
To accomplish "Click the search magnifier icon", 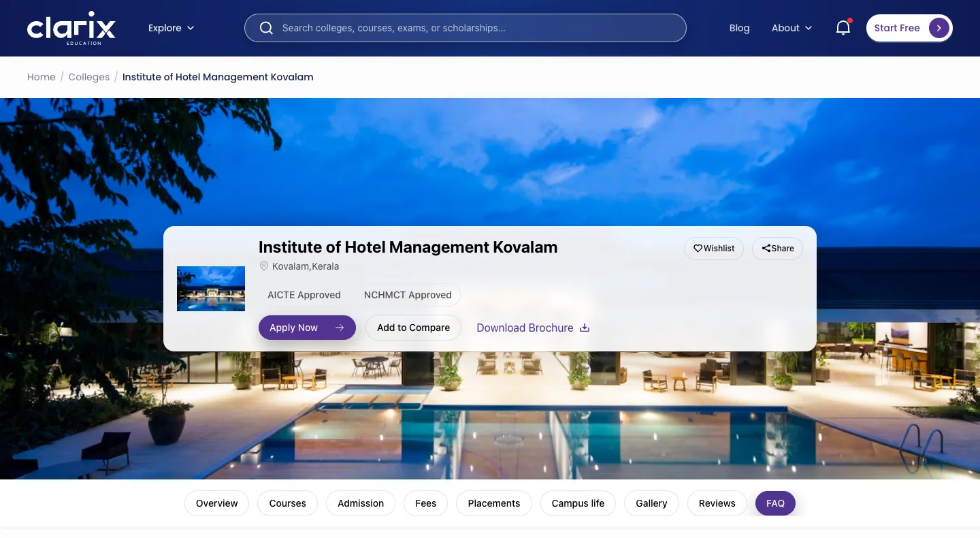I will 267,28.
